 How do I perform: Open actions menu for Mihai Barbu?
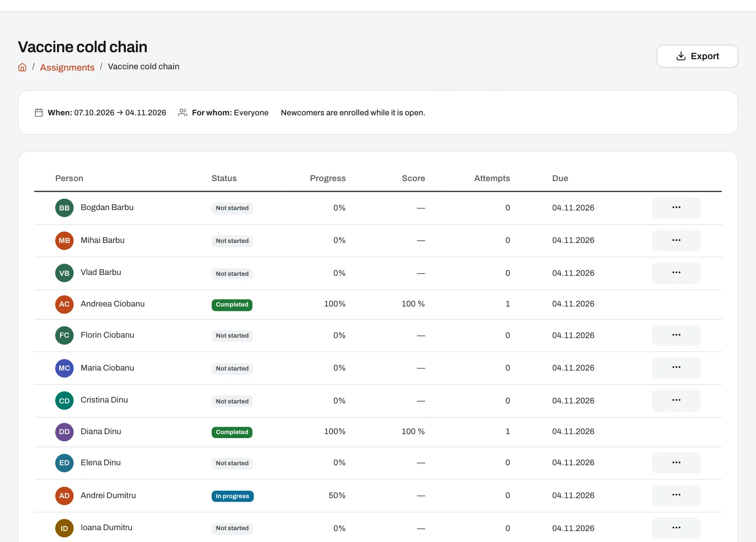coord(676,240)
